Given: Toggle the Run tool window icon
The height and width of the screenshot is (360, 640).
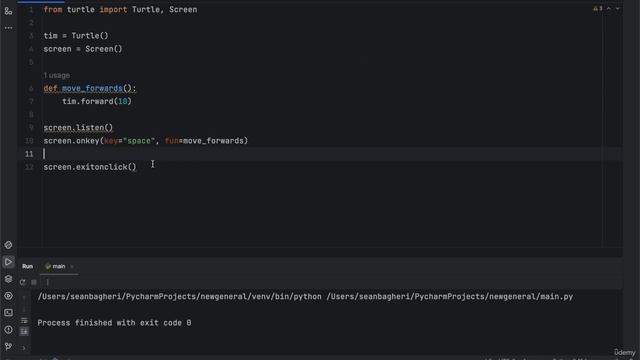Looking at the screenshot, I should click(8, 262).
